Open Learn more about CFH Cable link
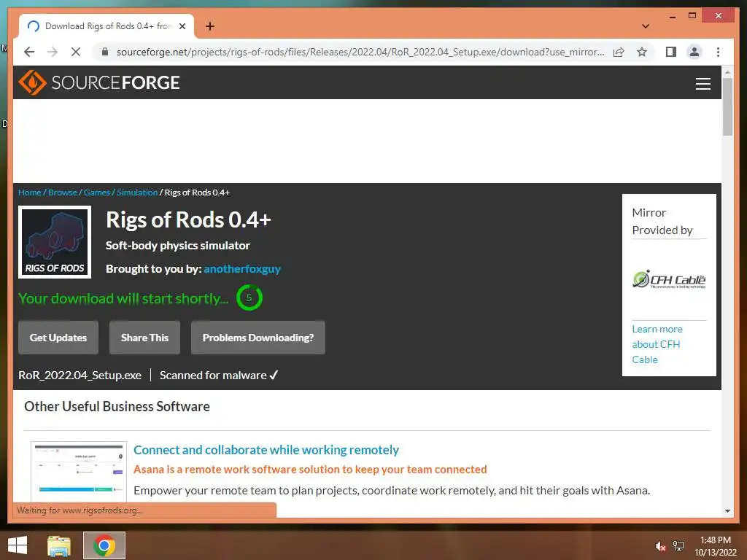The height and width of the screenshot is (560, 747). point(657,344)
